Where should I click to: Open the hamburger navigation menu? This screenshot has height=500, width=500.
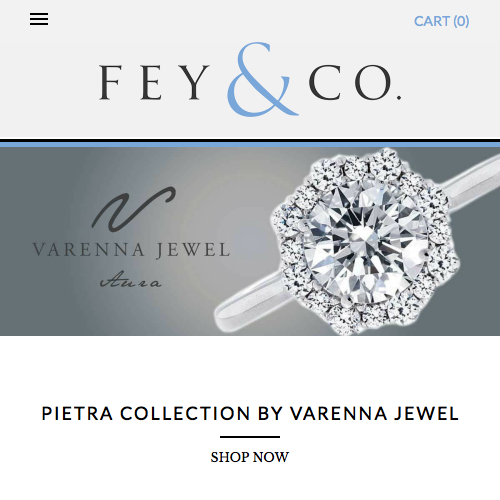click(x=39, y=19)
